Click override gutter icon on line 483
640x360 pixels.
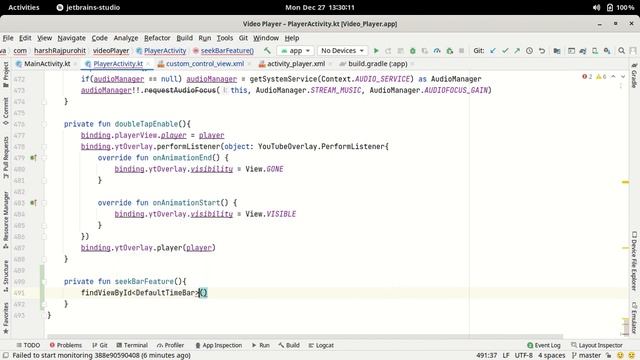33,202
